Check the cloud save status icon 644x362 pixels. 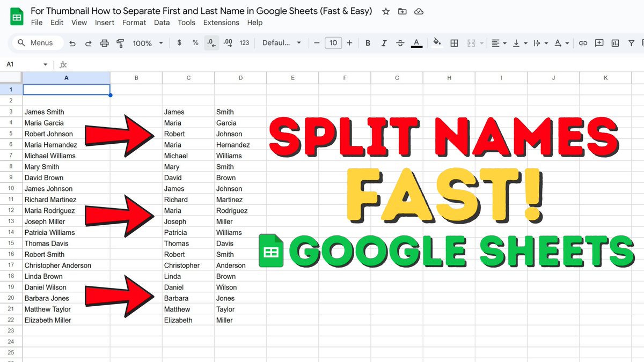point(419,11)
